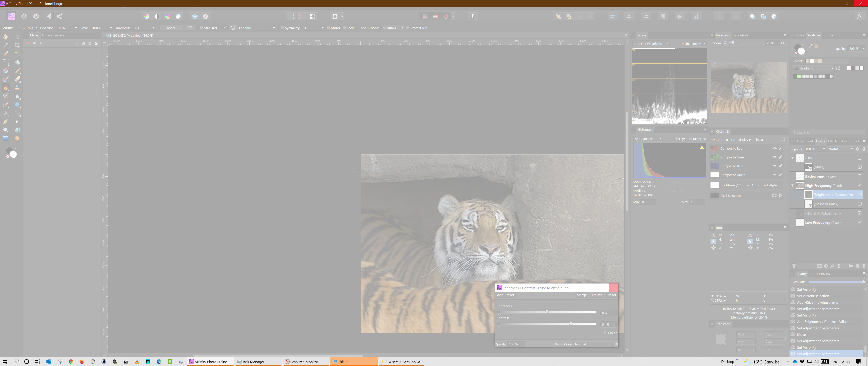Click Merge in Brightness / Contrast dialog
Screen dimensions: 868x366
582,295
